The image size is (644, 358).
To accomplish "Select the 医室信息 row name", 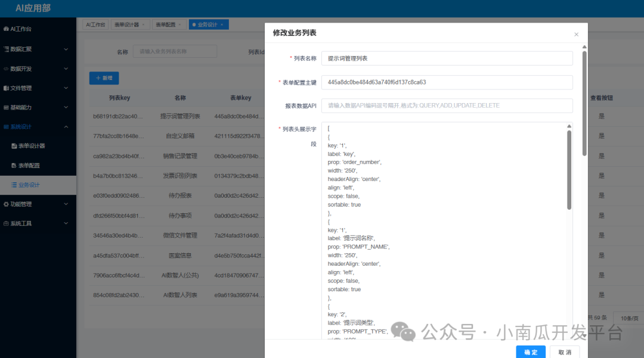I will coord(180,256).
